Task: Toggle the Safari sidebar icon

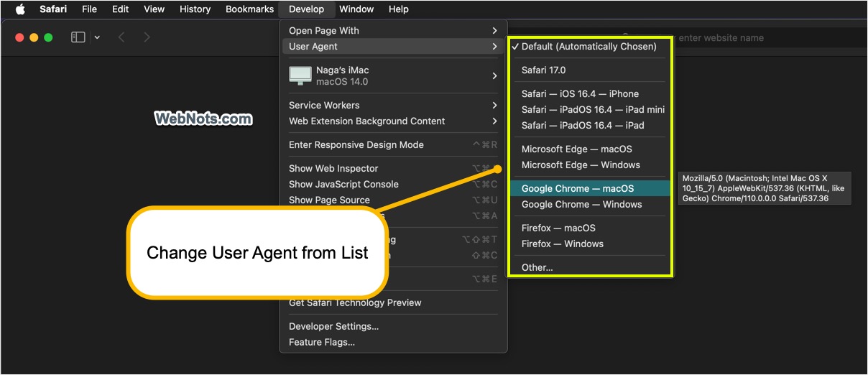Action: tap(78, 37)
